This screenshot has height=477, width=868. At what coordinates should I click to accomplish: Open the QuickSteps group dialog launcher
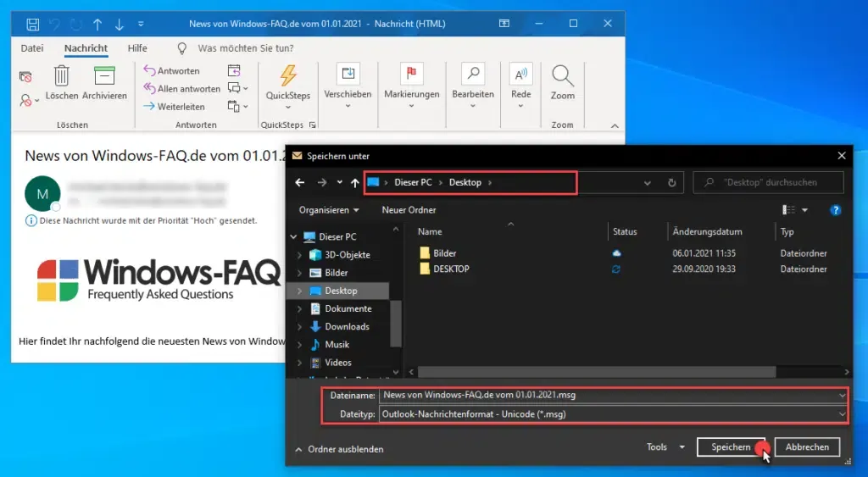312,125
